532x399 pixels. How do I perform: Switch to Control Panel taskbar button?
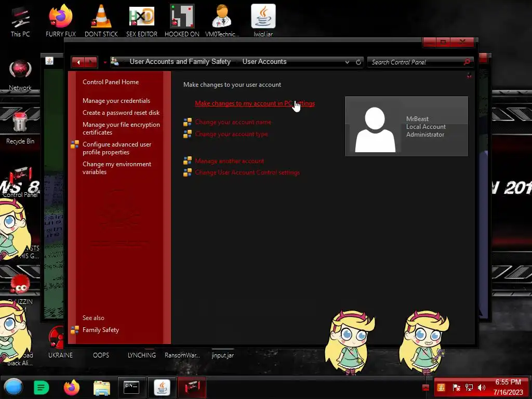tap(192, 387)
